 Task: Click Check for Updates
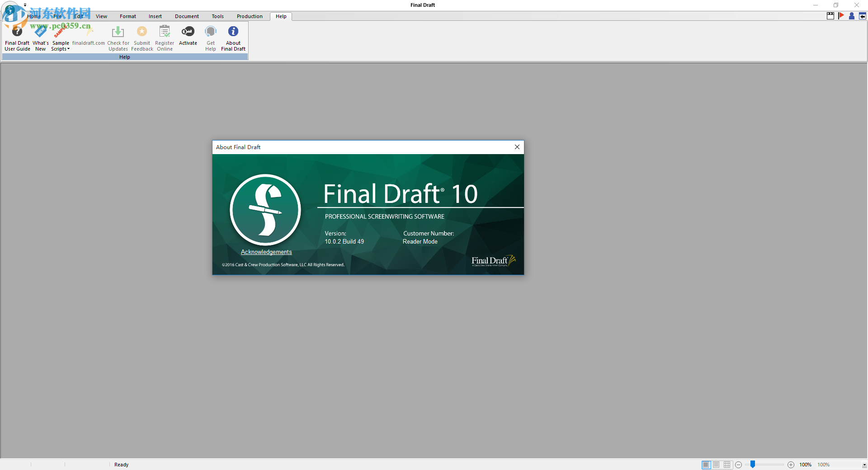tap(118, 38)
